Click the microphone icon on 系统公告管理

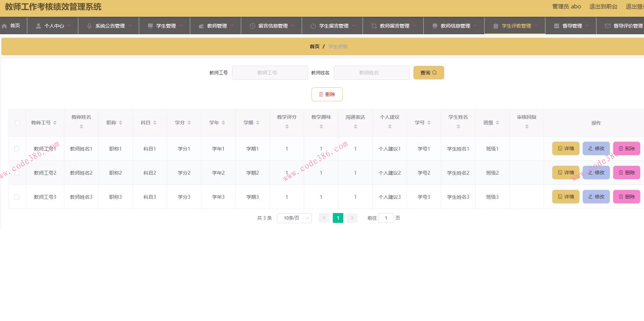[90, 25]
